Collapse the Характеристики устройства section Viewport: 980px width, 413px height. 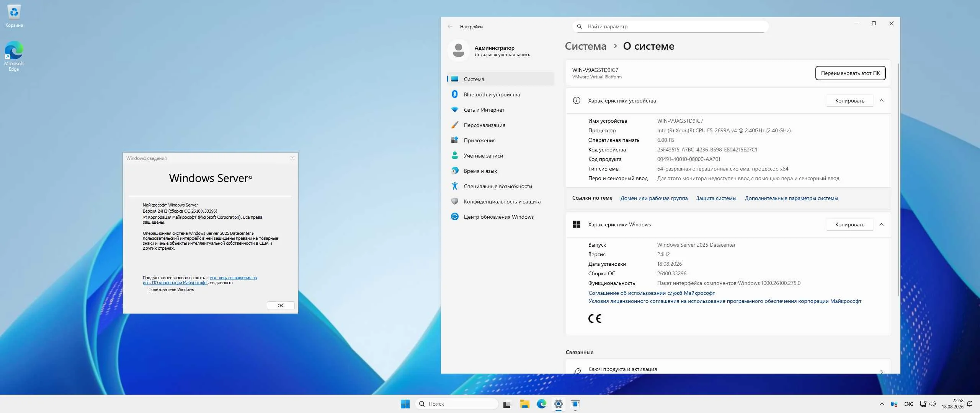(882, 101)
